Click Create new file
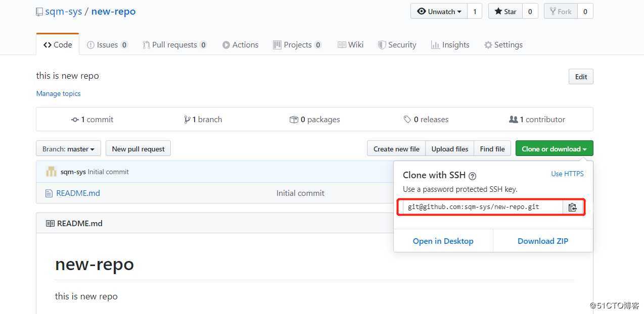The width and height of the screenshot is (644, 314). click(x=396, y=149)
